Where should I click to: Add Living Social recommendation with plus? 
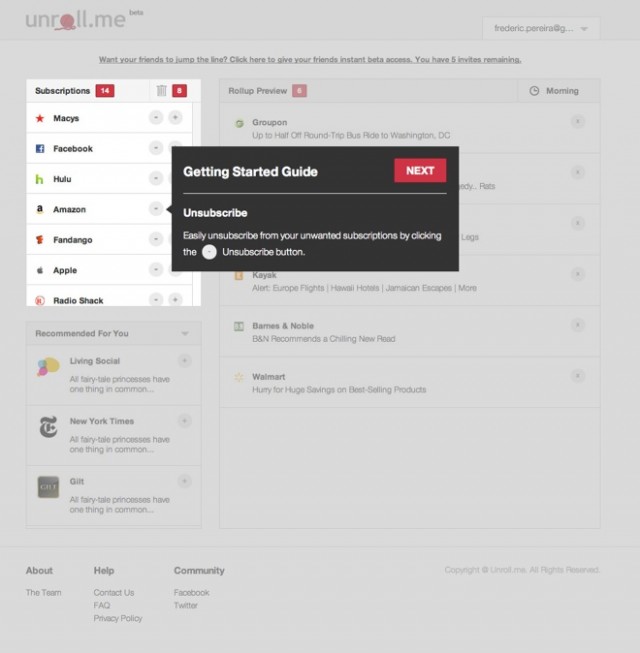184,360
